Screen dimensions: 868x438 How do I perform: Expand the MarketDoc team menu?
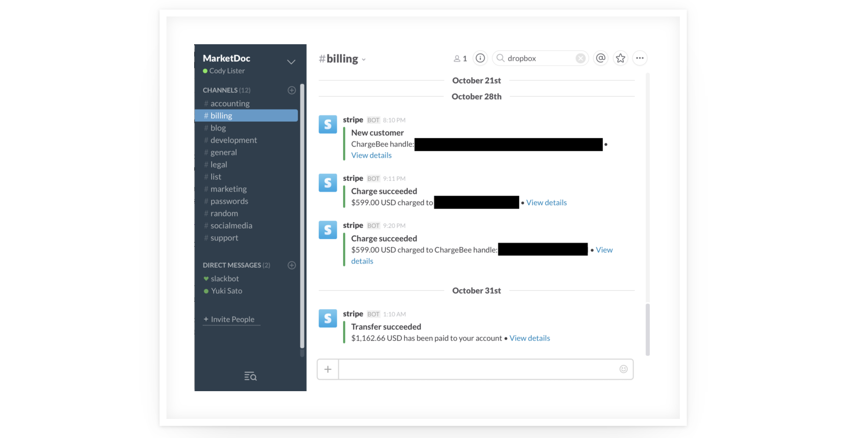coord(291,62)
